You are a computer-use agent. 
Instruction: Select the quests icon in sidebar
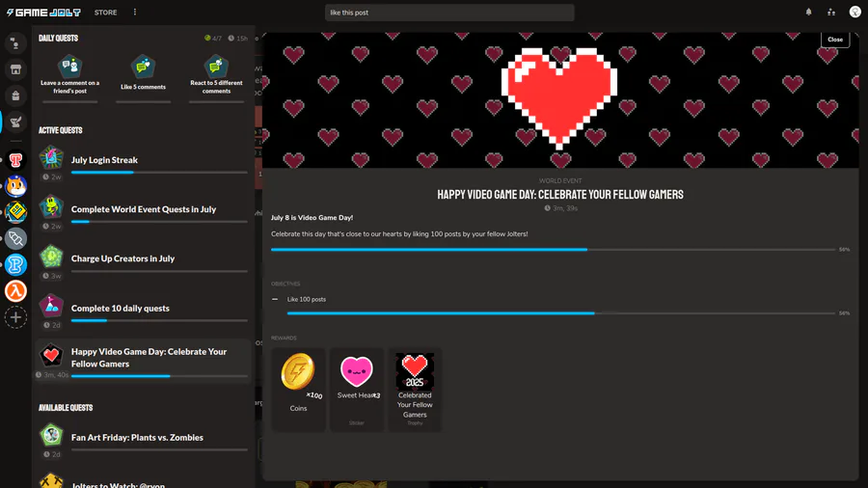15,122
